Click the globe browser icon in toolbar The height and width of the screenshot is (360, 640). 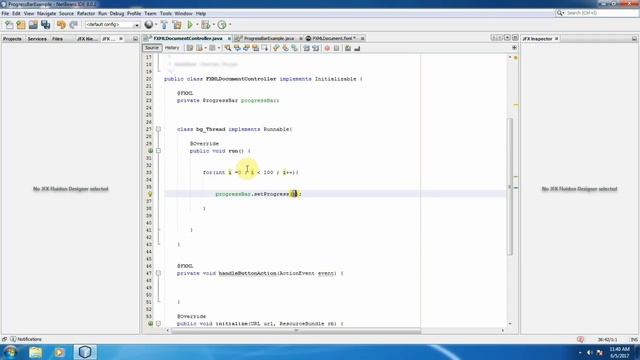[149, 25]
